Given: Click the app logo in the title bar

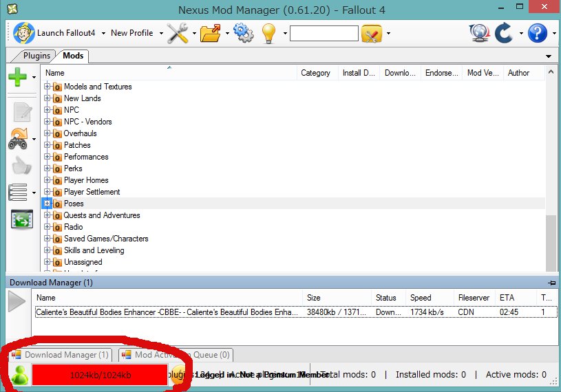Looking at the screenshot, I should [12, 9].
